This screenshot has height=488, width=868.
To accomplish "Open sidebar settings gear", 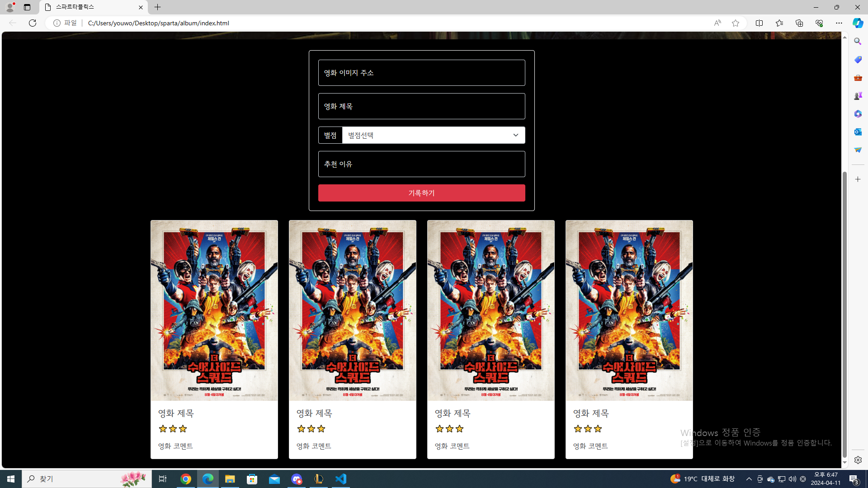I will coord(858,460).
